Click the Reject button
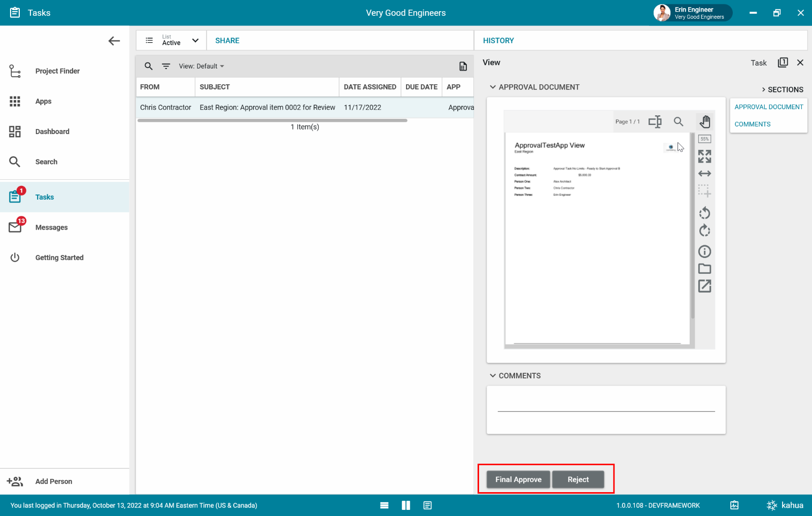The image size is (812, 516). coord(578,479)
